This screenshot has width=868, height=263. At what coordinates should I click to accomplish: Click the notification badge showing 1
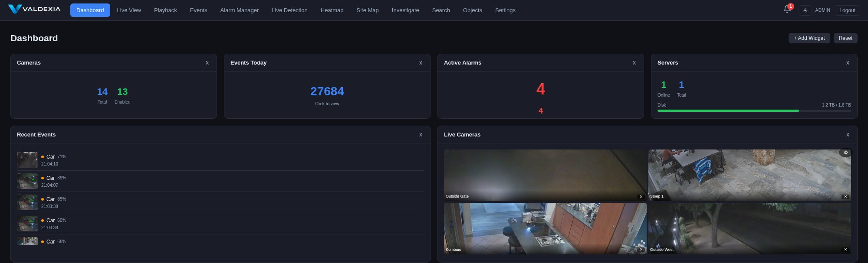click(x=791, y=6)
